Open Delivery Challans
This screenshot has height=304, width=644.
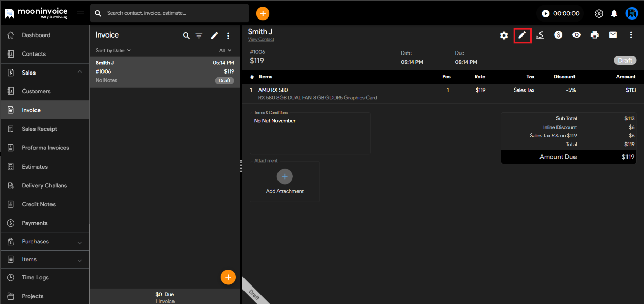(x=44, y=185)
